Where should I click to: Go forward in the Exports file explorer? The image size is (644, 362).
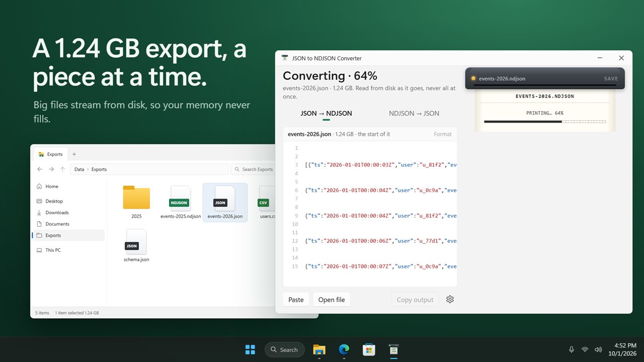tap(51, 169)
